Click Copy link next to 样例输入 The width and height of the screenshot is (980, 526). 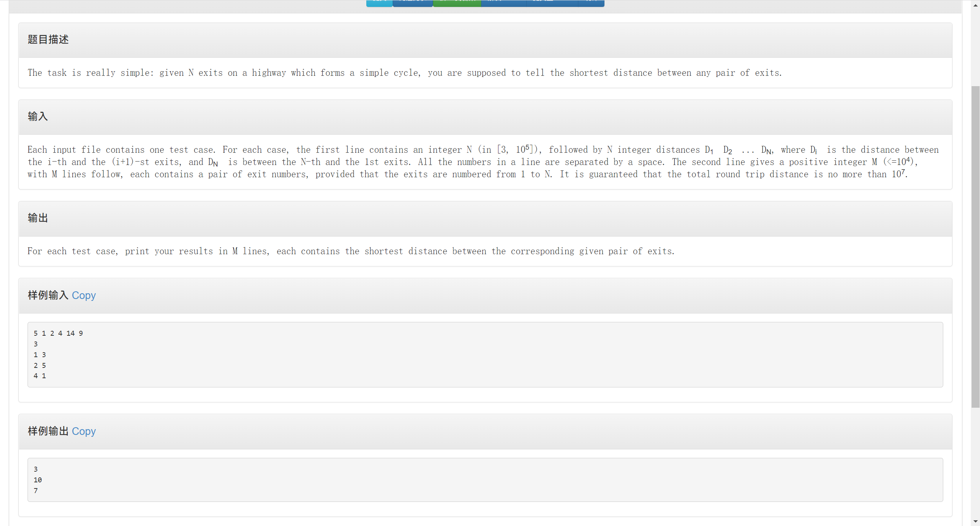click(83, 295)
